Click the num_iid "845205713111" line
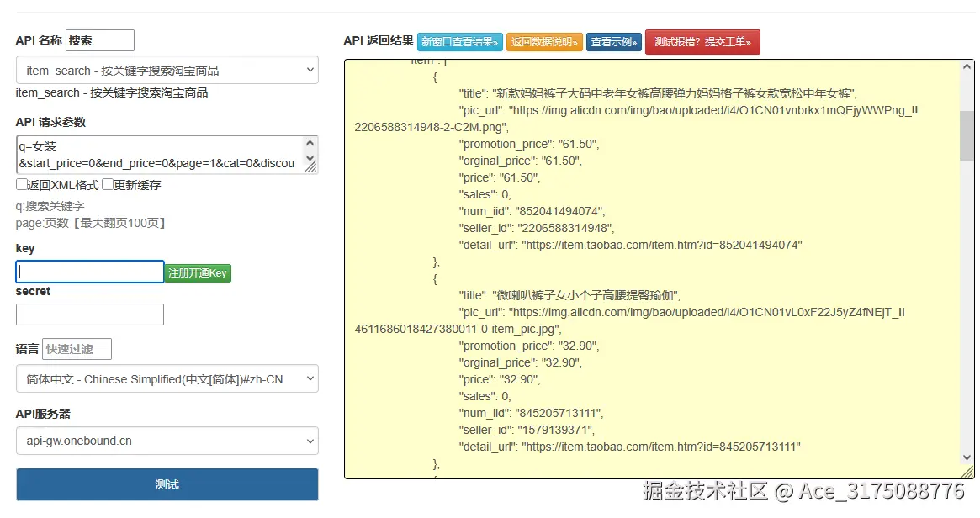980x518 pixels. tap(532, 413)
